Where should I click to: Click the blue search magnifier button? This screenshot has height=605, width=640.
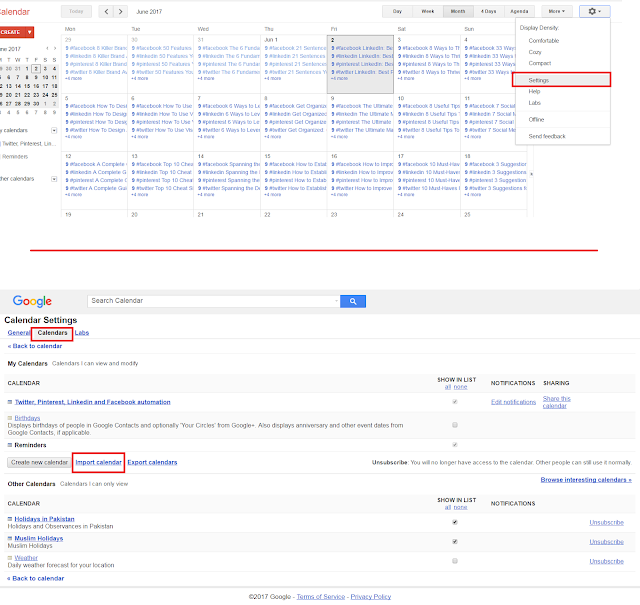353,301
